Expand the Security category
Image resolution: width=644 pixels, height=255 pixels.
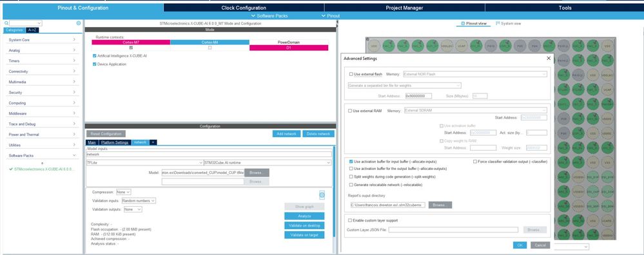[42, 92]
